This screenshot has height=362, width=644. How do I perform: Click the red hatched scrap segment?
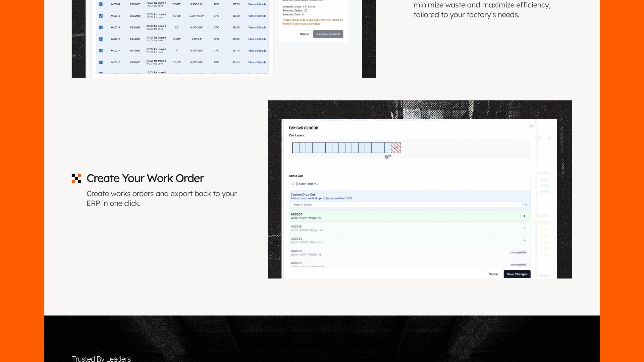click(396, 148)
